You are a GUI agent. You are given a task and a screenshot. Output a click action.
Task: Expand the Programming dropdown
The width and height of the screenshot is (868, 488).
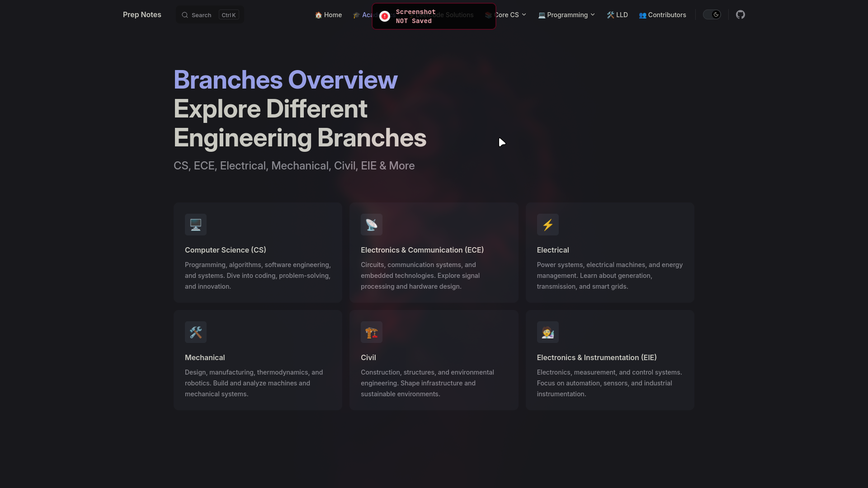coord(566,15)
